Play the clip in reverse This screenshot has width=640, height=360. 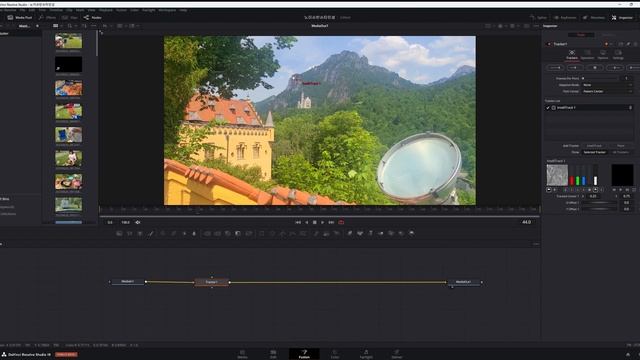pos(307,222)
